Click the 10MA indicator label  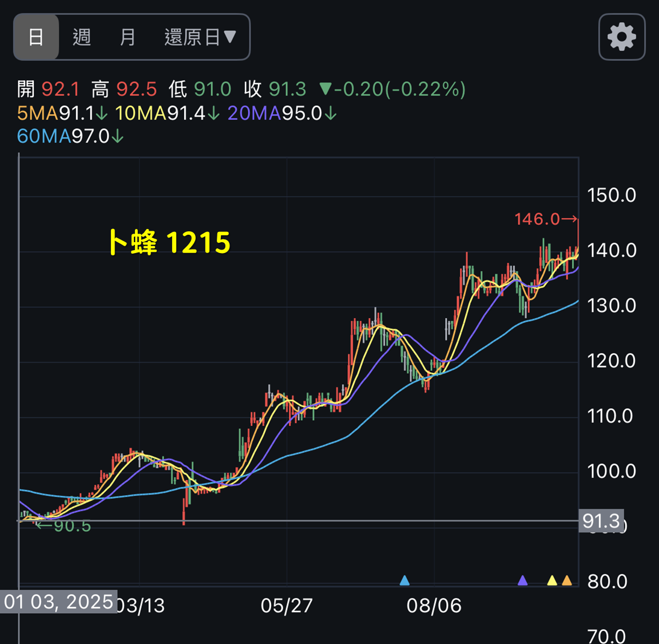pyautogui.click(x=140, y=113)
